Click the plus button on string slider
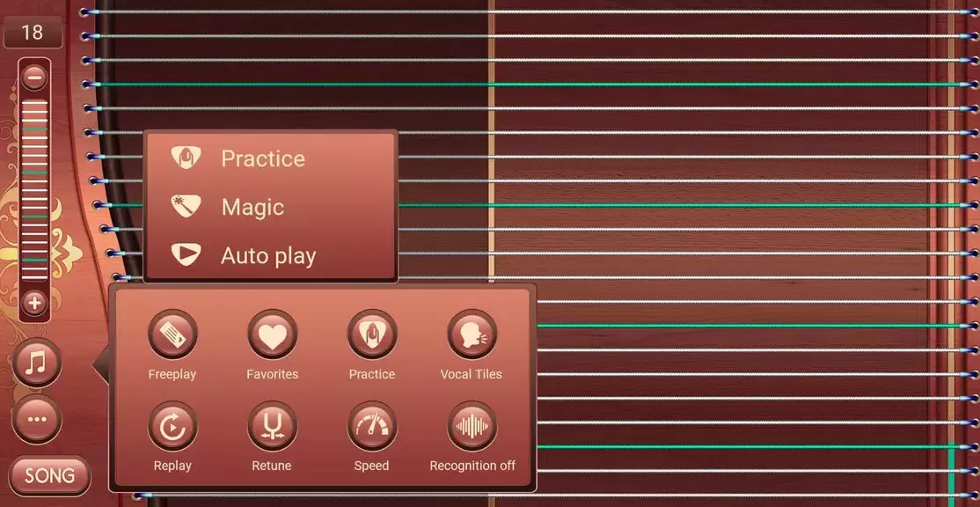This screenshot has height=507, width=980. 34,304
